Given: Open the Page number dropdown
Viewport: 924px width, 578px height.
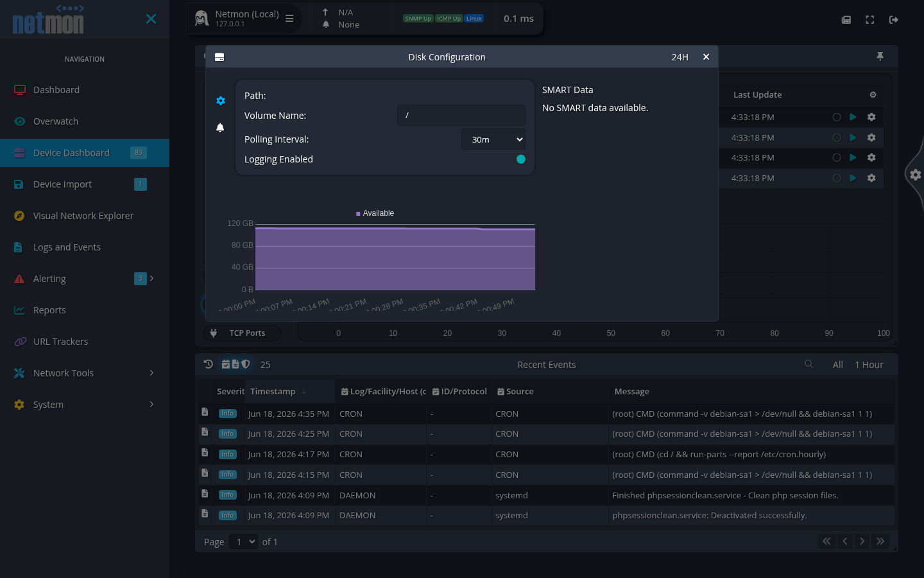Looking at the screenshot, I should [243, 542].
